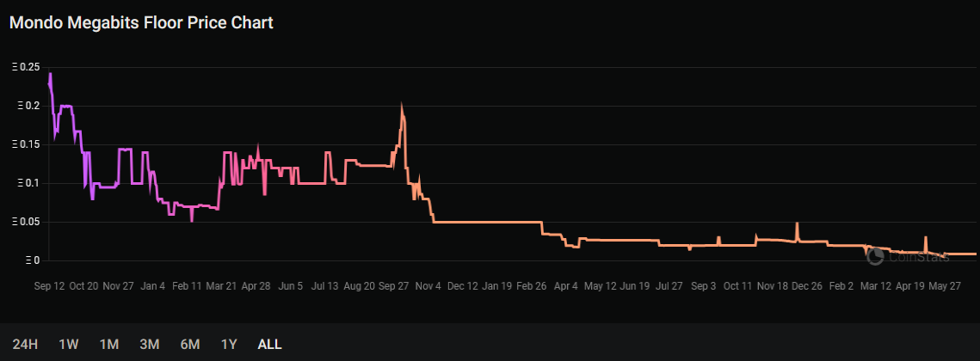
Task: Click the Ξ 0.05 axis label
Action: pos(26,223)
